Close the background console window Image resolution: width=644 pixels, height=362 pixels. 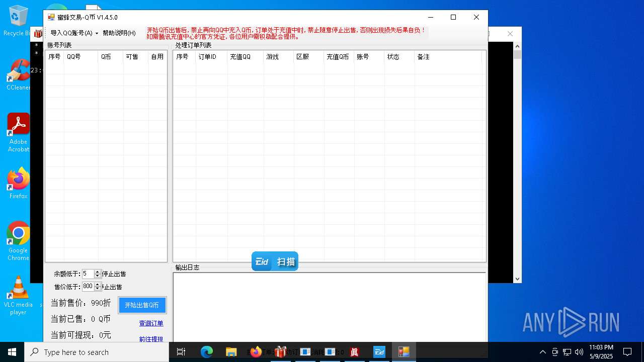tap(510, 34)
